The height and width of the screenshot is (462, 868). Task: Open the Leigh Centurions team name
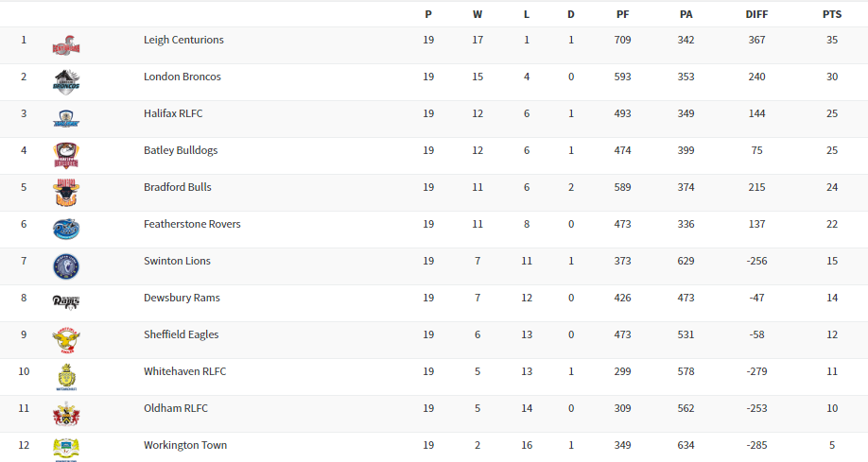coord(183,41)
